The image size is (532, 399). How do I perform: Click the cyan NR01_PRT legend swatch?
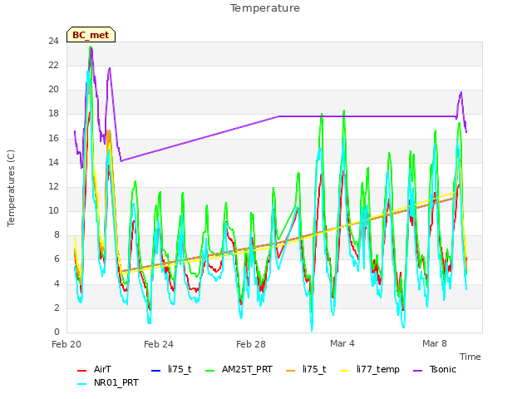[81, 384]
